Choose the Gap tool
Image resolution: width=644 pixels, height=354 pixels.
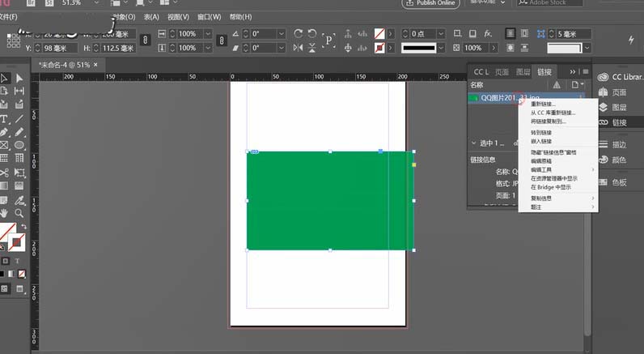(19, 91)
